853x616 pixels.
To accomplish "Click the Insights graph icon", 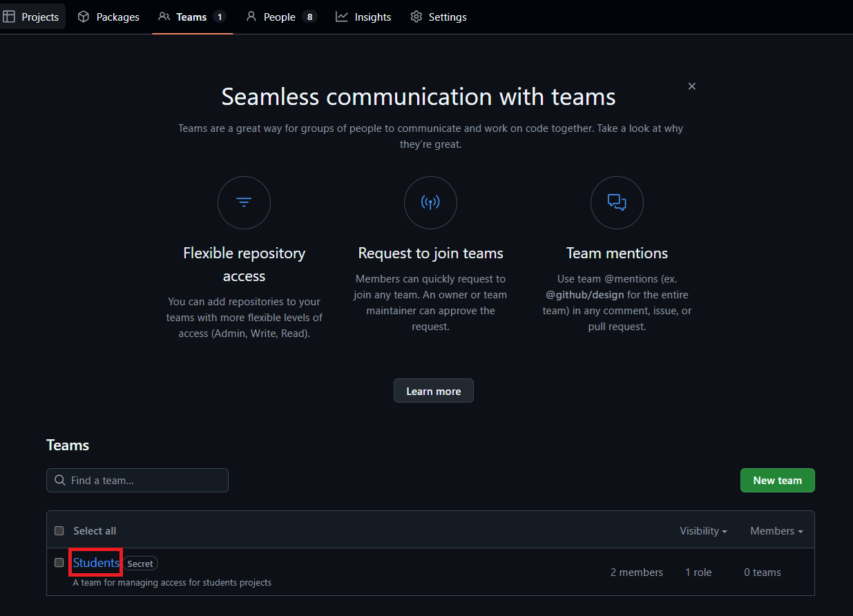I will [x=341, y=17].
